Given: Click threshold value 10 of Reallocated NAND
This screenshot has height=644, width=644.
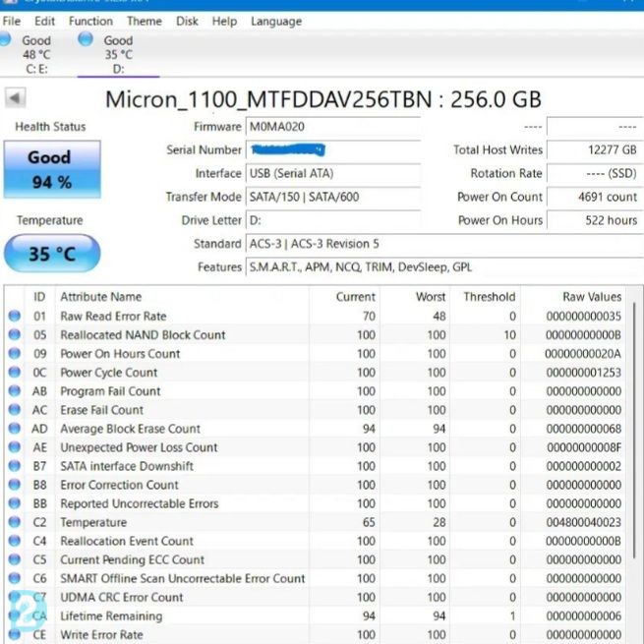Looking at the screenshot, I should point(510,335).
